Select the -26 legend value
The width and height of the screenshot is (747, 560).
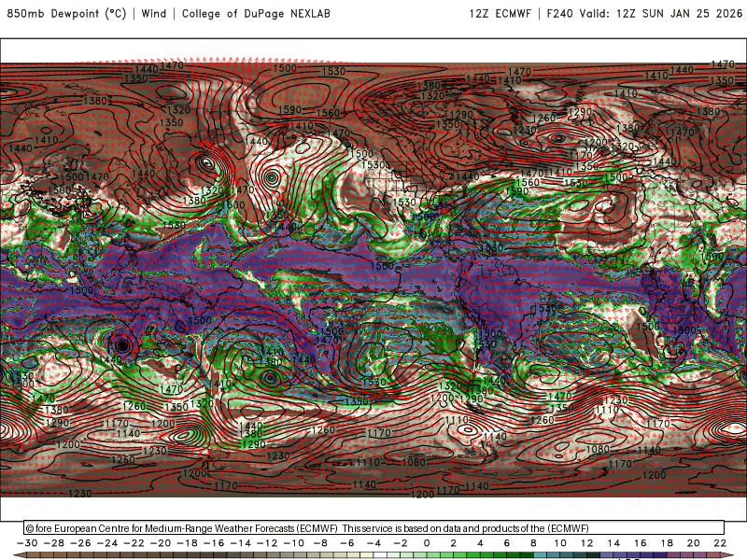[80, 543]
